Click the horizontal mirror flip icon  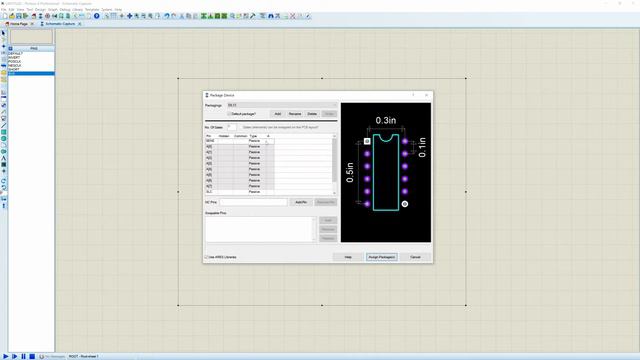click(x=4, y=199)
